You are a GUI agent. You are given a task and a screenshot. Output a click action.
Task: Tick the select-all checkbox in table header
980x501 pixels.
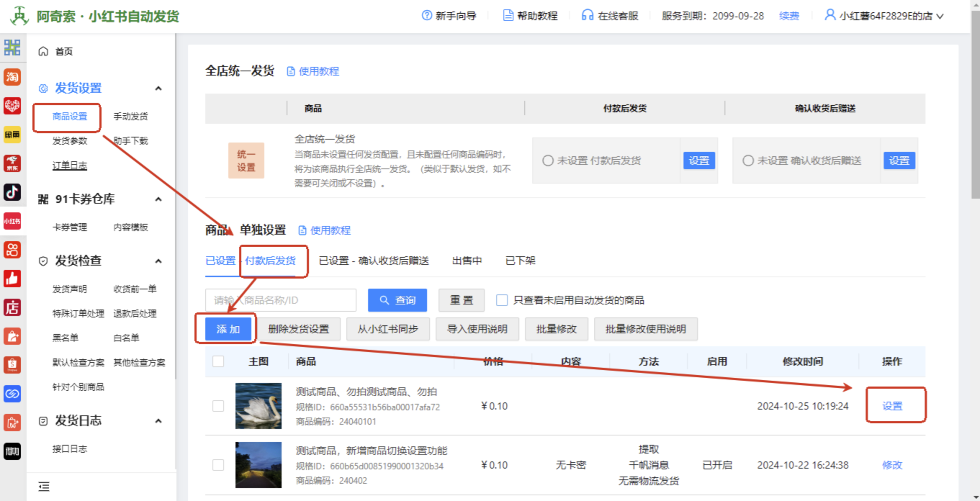pyautogui.click(x=218, y=361)
